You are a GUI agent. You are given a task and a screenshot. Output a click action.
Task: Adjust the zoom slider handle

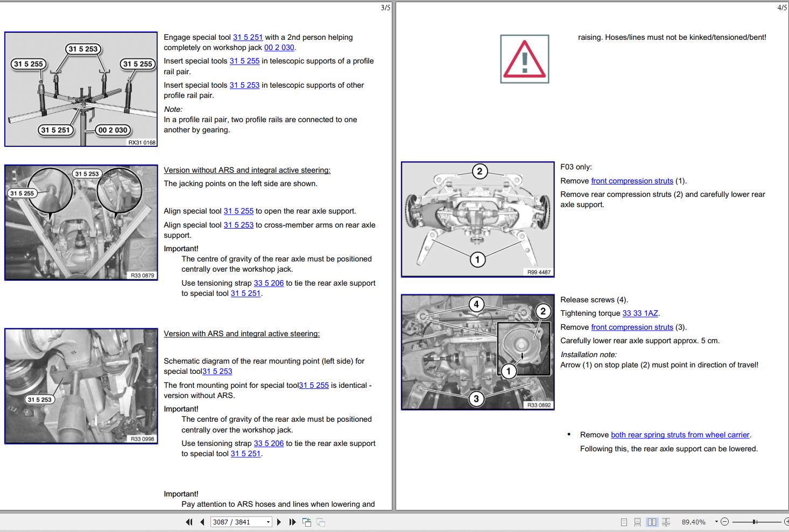755,522
